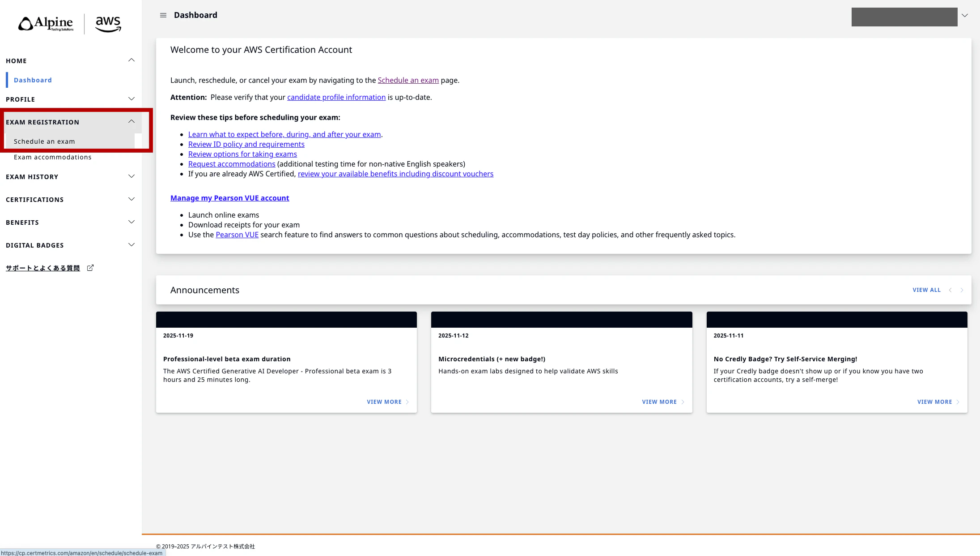Image resolution: width=980 pixels, height=556 pixels.
Task: Open the account dropdown chevron at top right
Action: (x=965, y=15)
